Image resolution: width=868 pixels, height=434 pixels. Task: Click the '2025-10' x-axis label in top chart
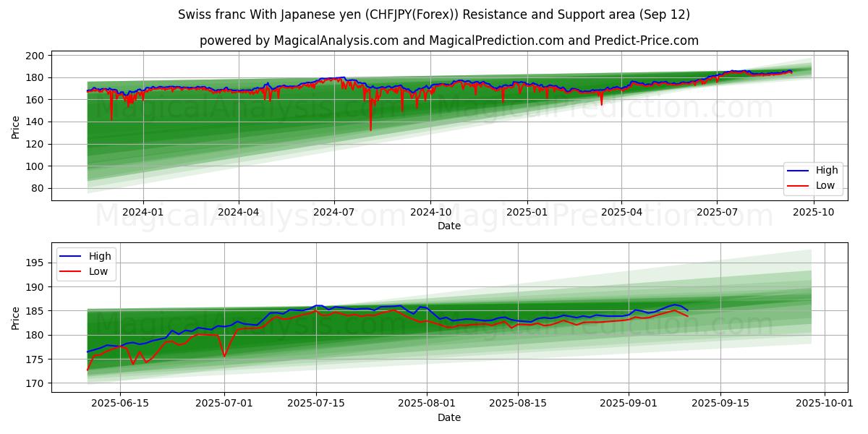point(814,213)
